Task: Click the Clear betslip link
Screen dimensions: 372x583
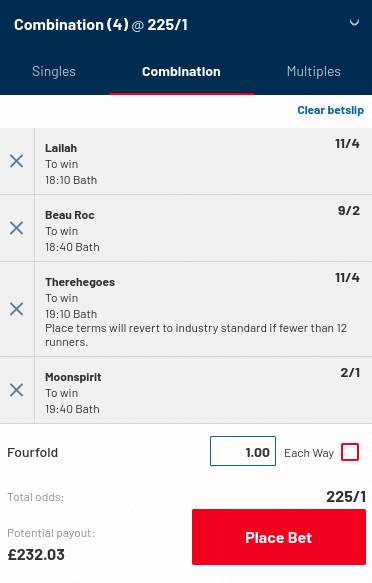Action: (x=330, y=110)
